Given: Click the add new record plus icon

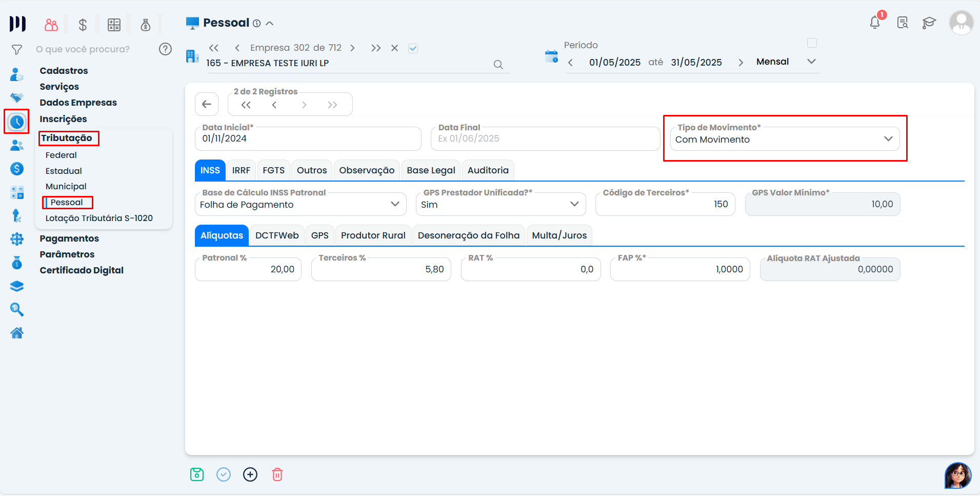Looking at the screenshot, I should click(x=250, y=474).
